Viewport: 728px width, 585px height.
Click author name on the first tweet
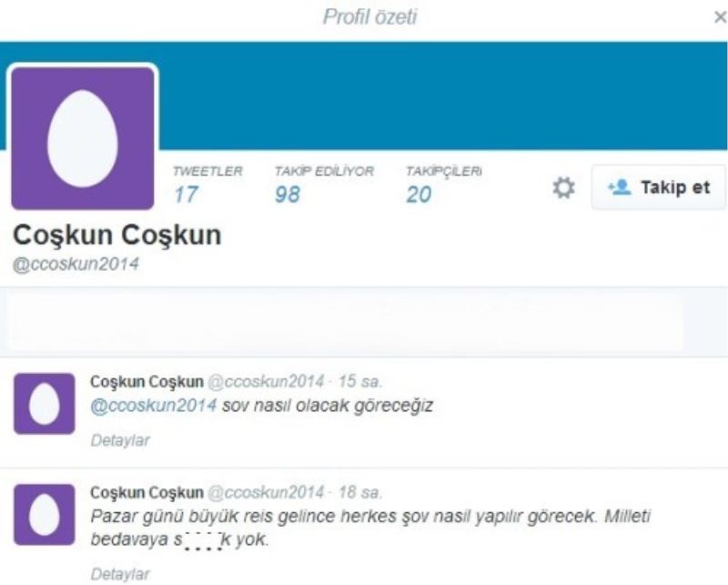147,381
